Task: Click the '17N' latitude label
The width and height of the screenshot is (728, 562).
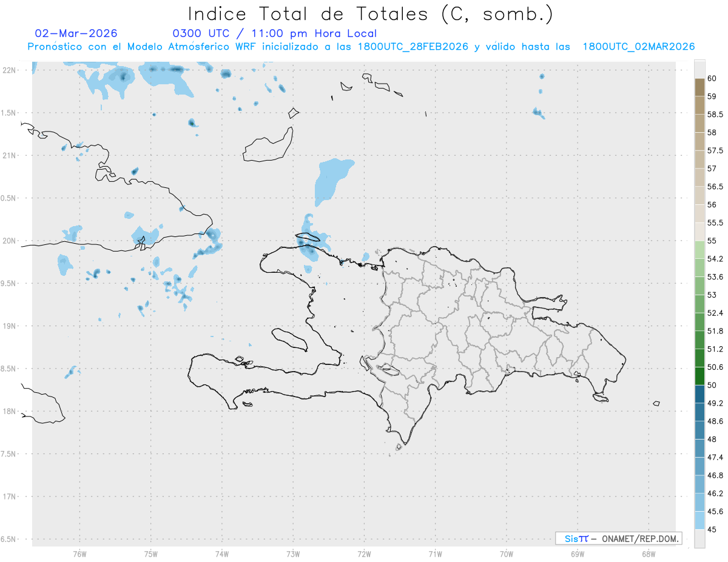Action: coord(9,497)
